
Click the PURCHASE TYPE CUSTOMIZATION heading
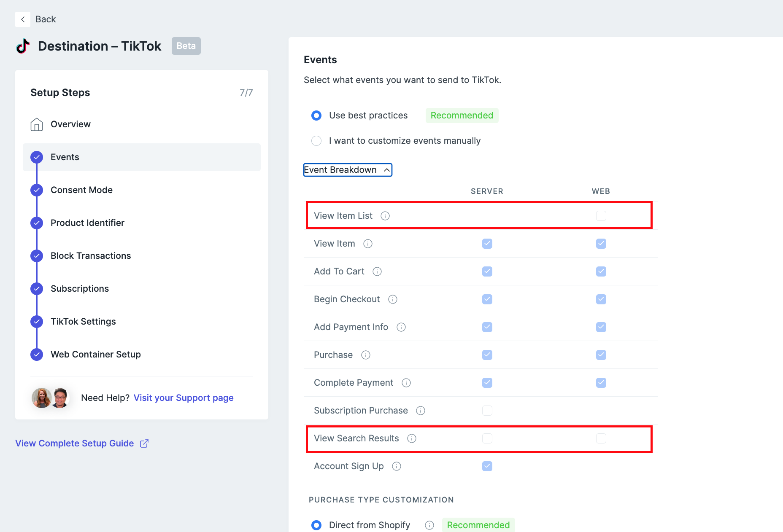click(381, 500)
